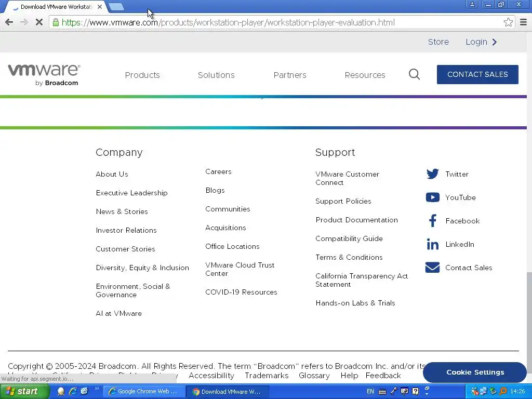The width and height of the screenshot is (532, 399).
Task: Click the green secure padlock icon
Action: coord(56,22)
